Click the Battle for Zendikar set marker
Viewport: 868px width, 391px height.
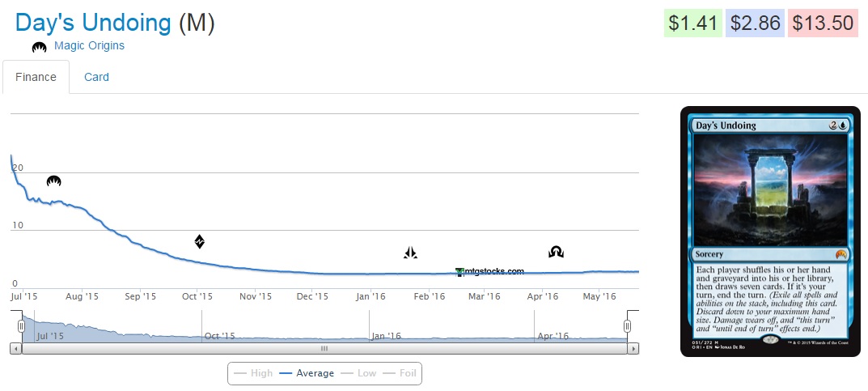point(200,241)
